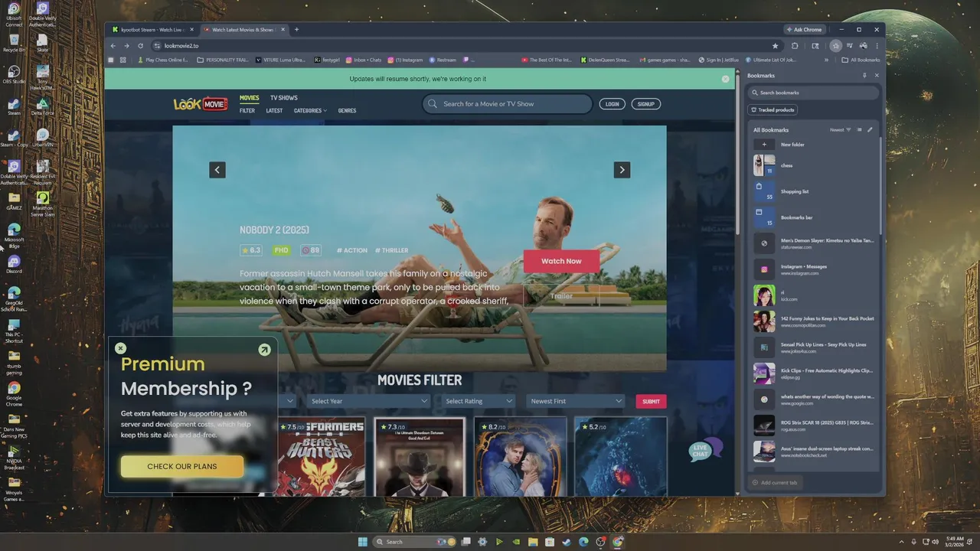980x551 pixels.
Task: Edit bookmarks with the pencil icon
Action: [x=870, y=130]
